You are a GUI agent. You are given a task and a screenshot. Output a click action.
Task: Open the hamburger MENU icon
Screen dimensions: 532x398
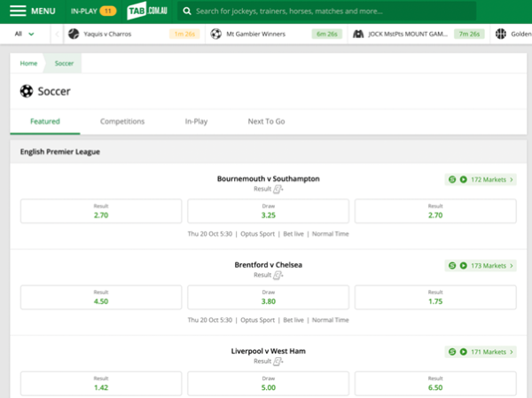[18, 11]
